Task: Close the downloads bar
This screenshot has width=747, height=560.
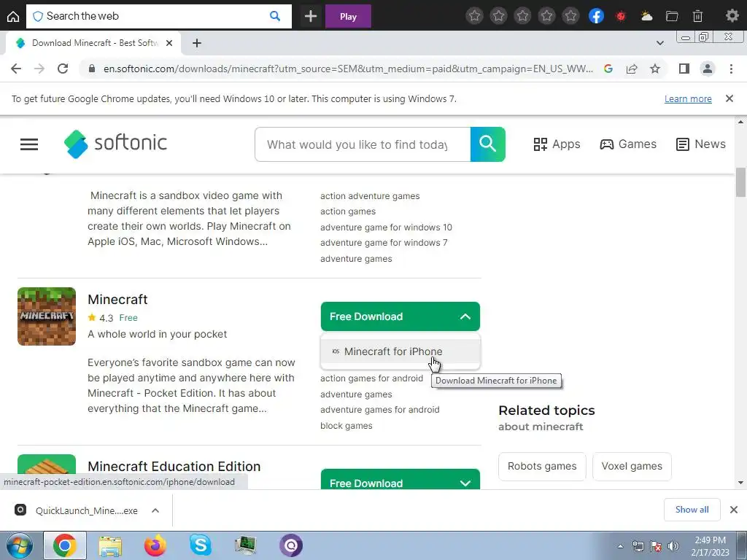Action: (734, 510)
